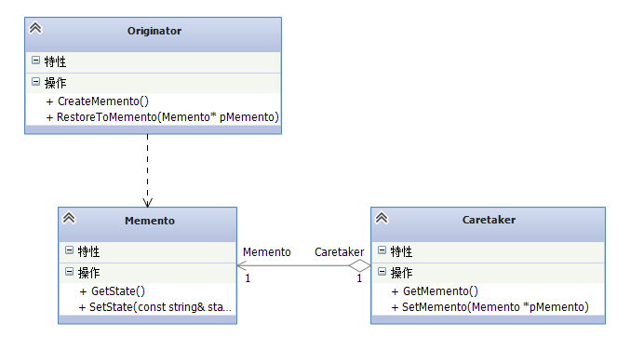Collapse the Caretaker class chevron icon
This screenshot has width=644, height=351.
pos(382,218)
